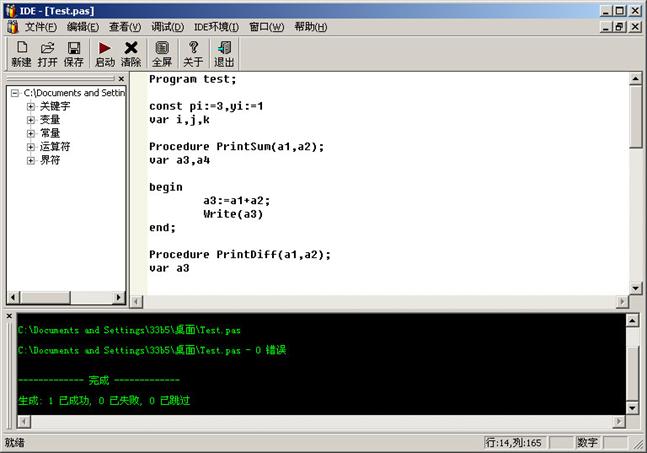Viewport: 647px width, 453px height.
Task: Click the 新建 new file icon
Action: (x=22, y=54)
